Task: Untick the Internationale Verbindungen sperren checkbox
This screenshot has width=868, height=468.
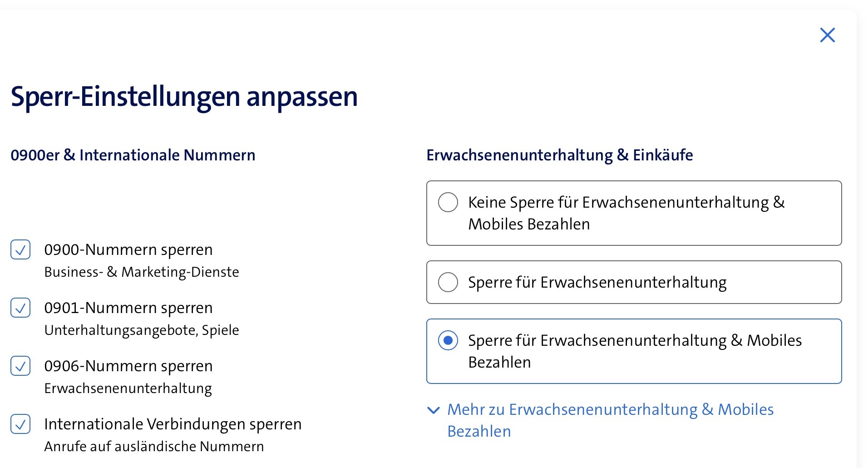Action: (x=20, y=424)
